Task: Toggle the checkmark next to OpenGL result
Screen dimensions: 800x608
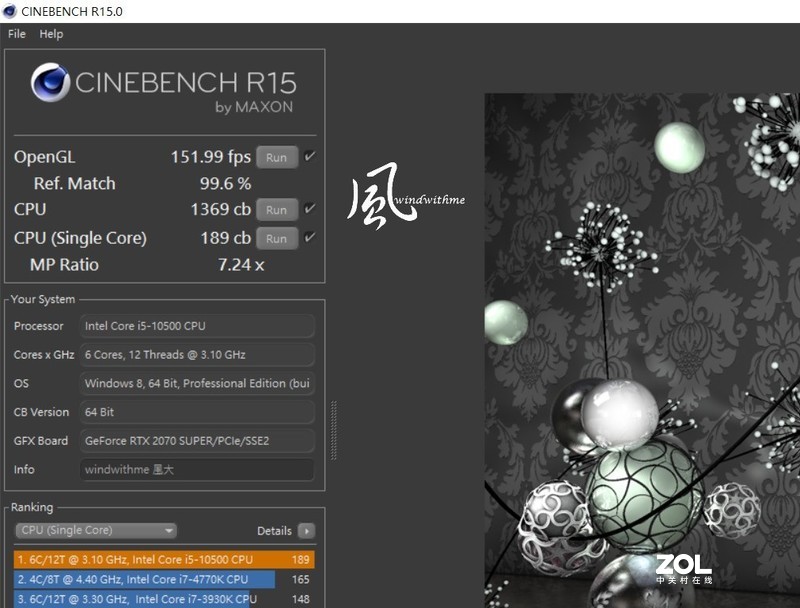Action: tap(308, 157)
